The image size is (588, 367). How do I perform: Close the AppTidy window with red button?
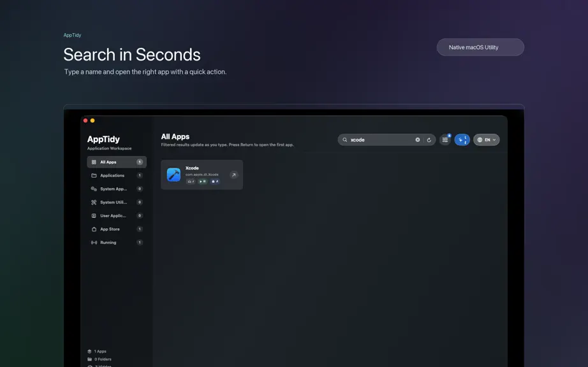pos(85,120)
